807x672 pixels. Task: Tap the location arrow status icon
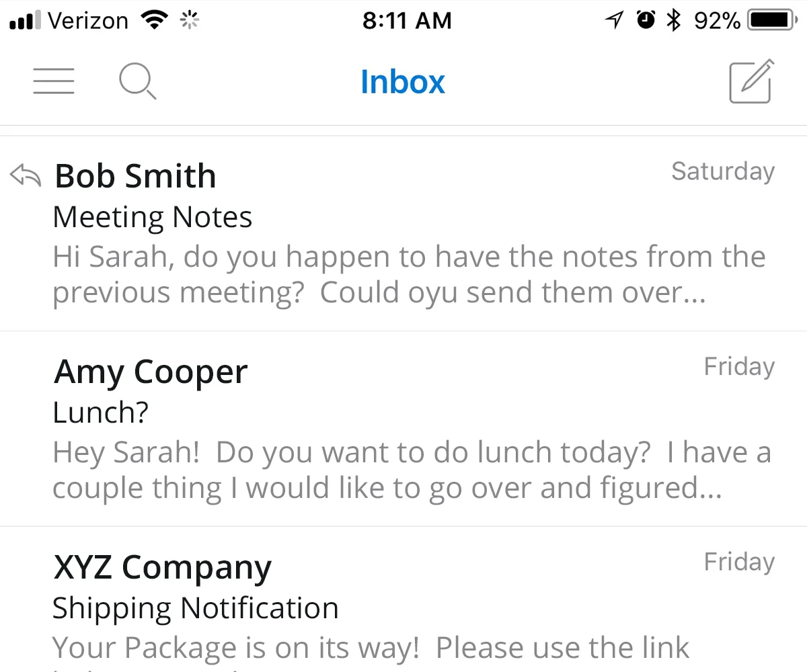click(614, 21)
